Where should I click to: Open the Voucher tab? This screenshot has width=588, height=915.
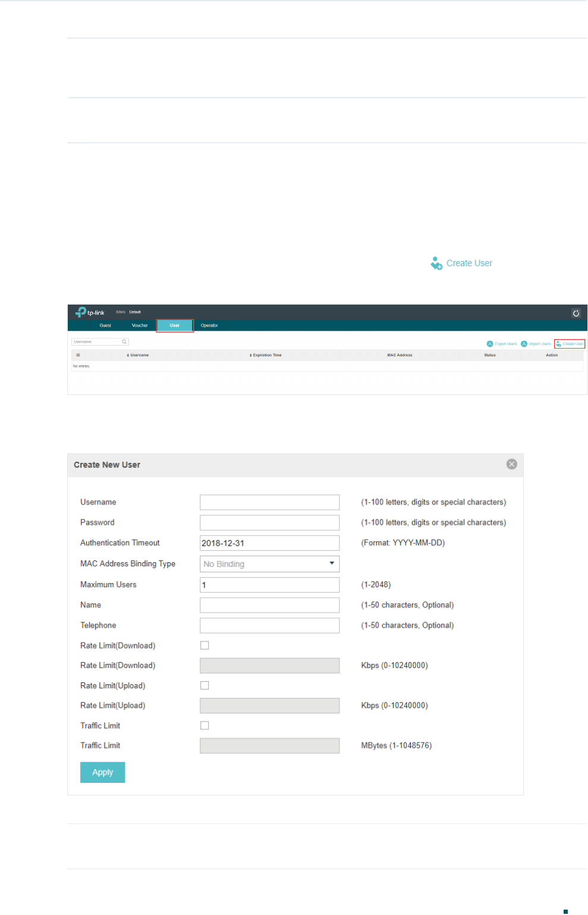pyautogui.click(x=140, y=325)
